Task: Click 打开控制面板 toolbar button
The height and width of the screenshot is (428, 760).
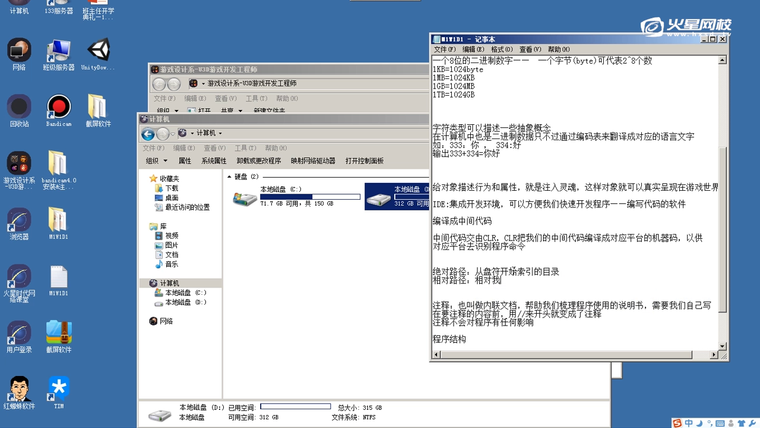Action: pos(364,161)
